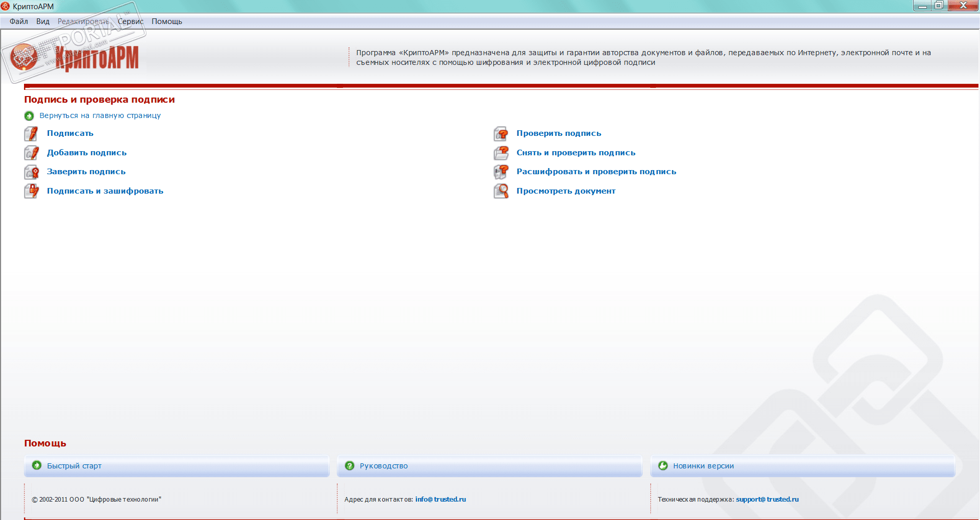Select Подписать и зашифровать link
Viewport: 980px width, 520px height.
click(105, 191)
